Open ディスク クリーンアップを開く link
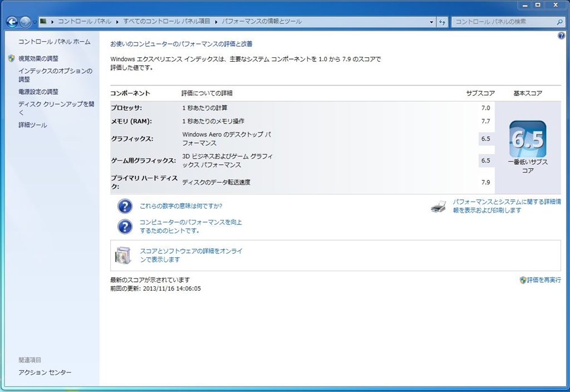The width and height of the screenshot is (570, 392). (56, 108)
